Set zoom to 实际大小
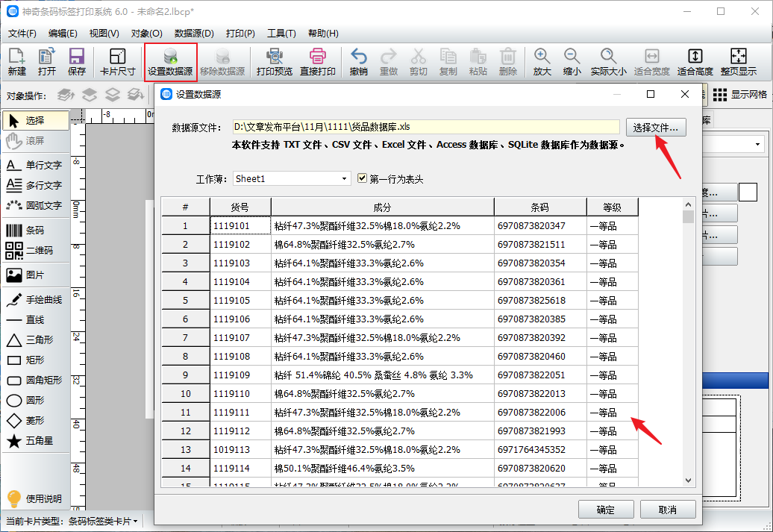The image size is (773, 532). pyautogui.click(x=608, y=62)
